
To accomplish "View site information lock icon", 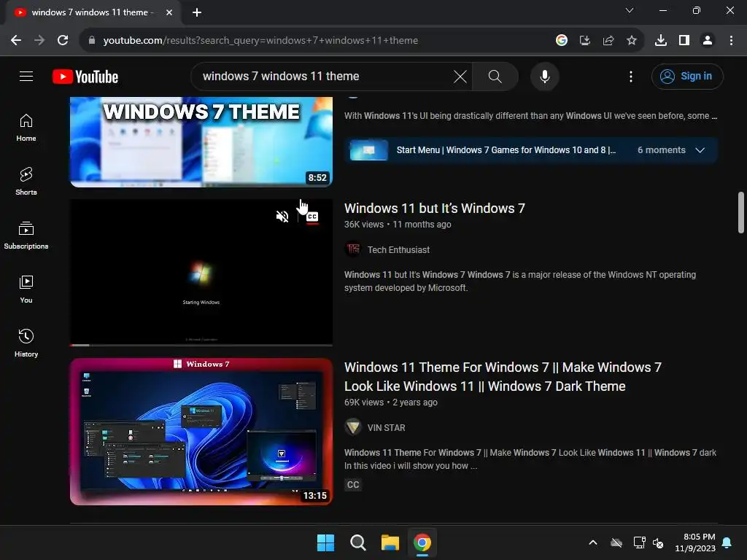I will (x=92, y=41).
